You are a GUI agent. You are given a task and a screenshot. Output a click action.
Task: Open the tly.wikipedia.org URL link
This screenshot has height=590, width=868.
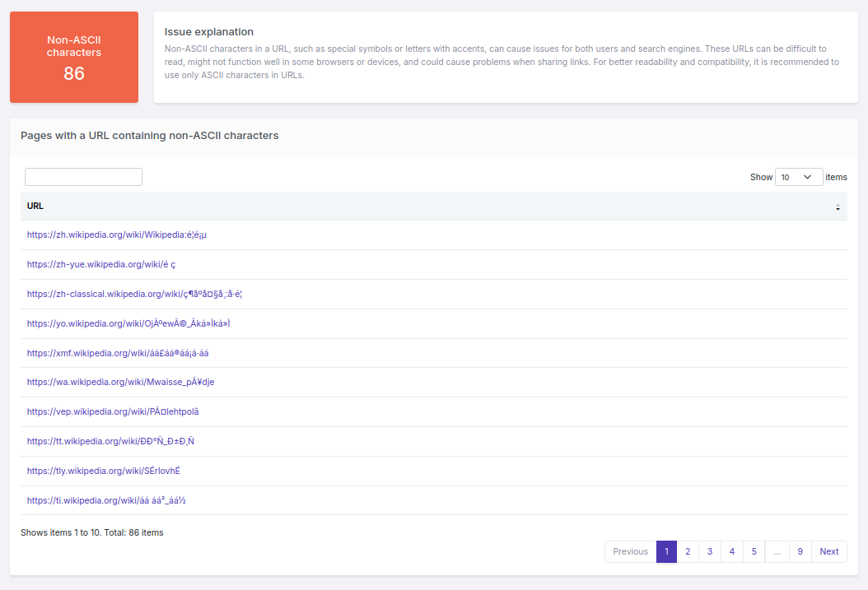pyautogui.click(x=104, y=472)
